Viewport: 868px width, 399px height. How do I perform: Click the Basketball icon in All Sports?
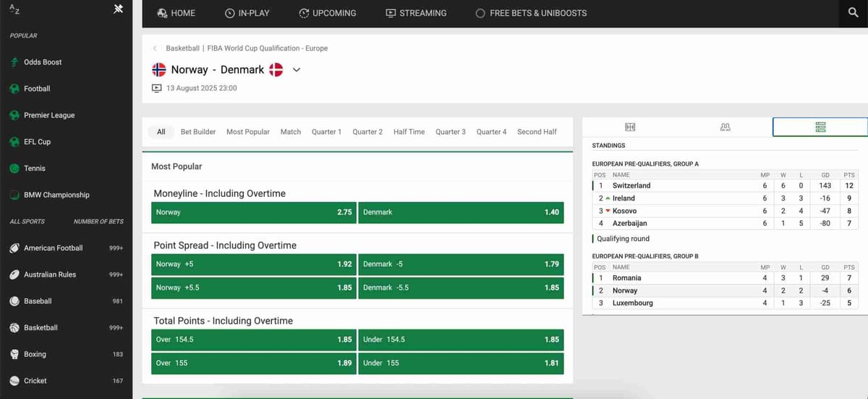coord(14,328)
